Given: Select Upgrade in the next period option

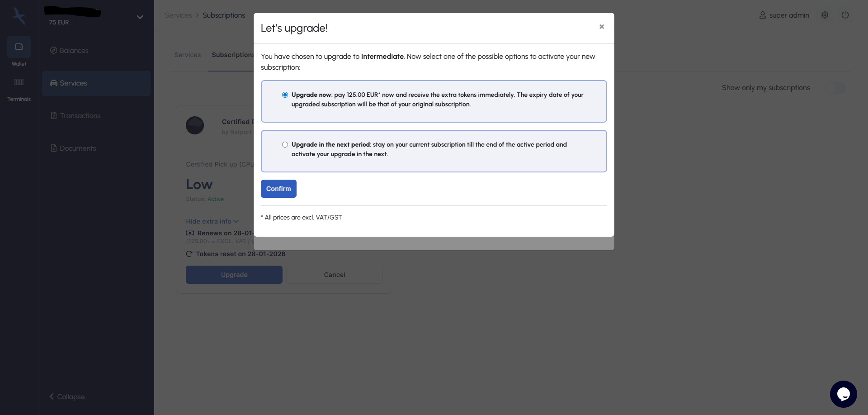Looking at the screenshot, I should (285, 144).
